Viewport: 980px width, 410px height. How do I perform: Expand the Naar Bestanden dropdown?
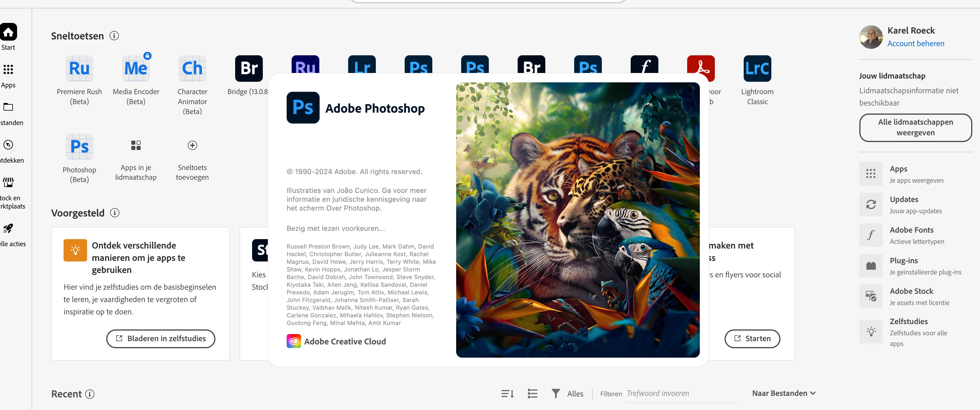tap(784, 393)
